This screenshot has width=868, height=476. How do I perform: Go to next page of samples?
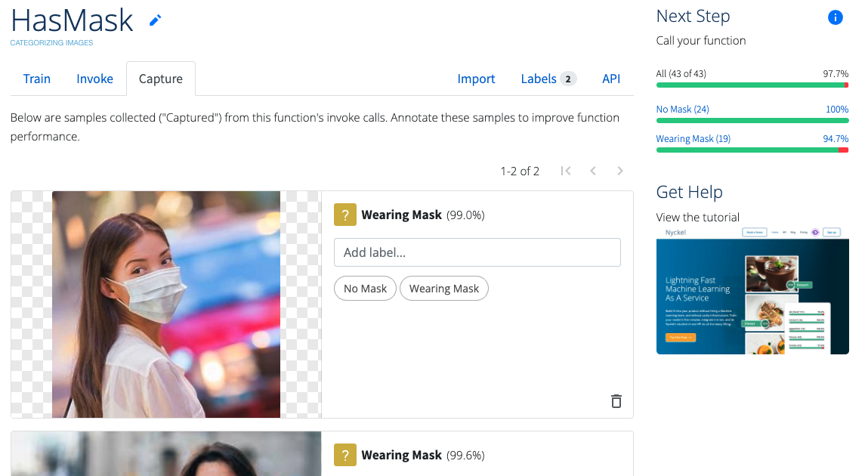coord(620,171)
